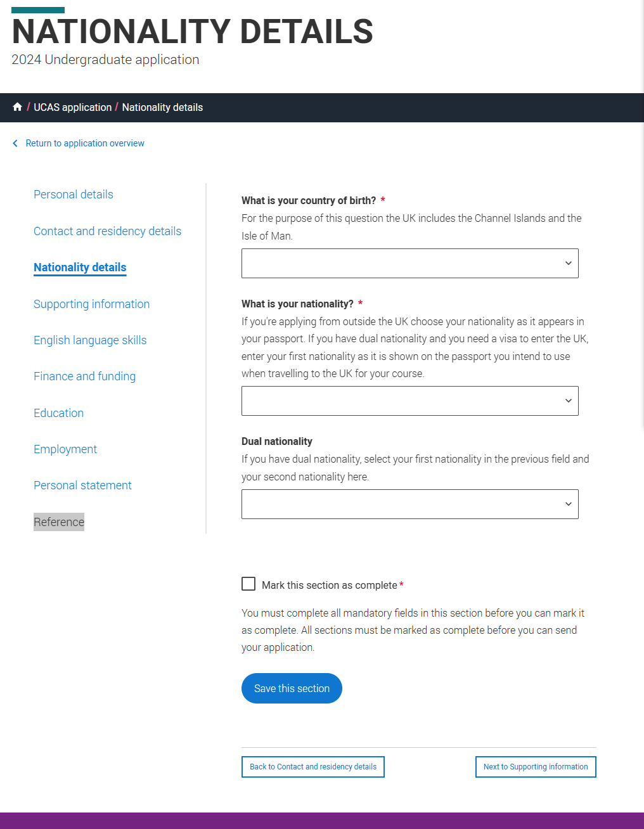Viewport: 644px width, 829px height.
Task: Open the country of birth dropdown
Action: [x=409, y=263]
